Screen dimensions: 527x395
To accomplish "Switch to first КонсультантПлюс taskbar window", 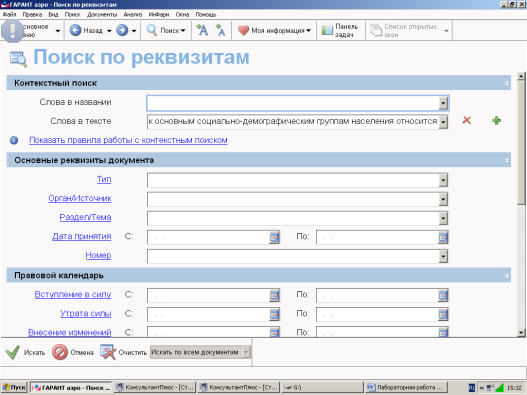I will pyautogui.click(x=155, y=388).
